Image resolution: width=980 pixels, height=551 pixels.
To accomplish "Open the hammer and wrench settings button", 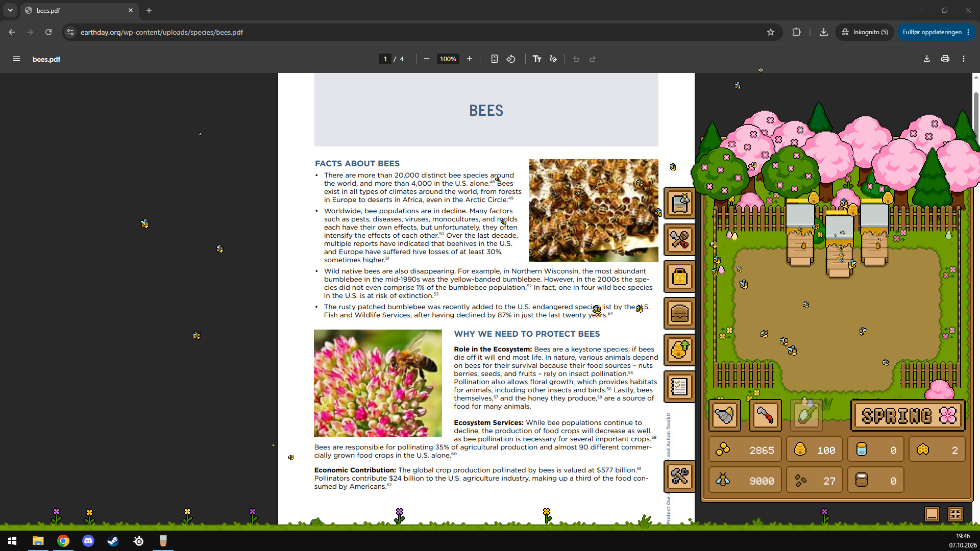I will tap(679, 477).
